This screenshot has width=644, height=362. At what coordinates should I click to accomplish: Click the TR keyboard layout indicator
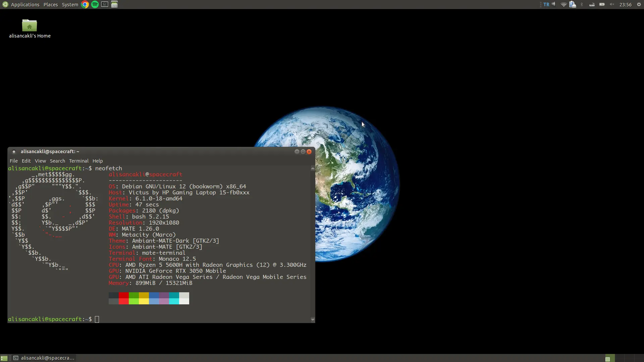pyautogui.click(x=546, y=5)
